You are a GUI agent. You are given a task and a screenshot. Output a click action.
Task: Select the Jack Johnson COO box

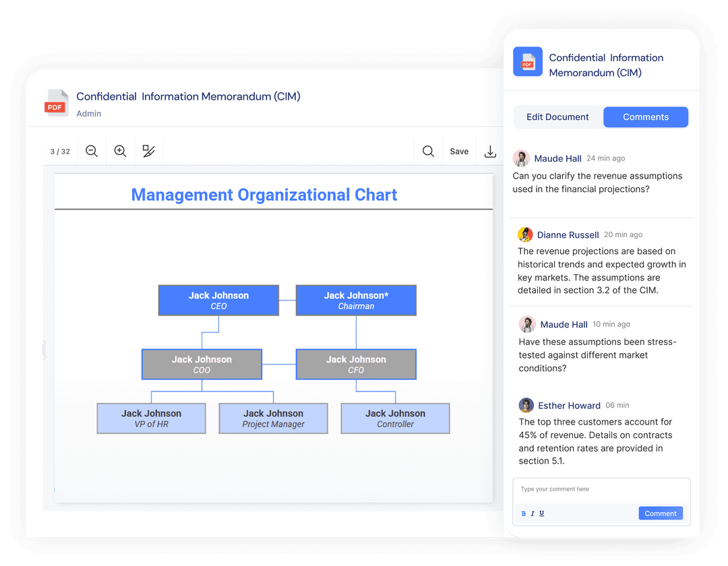[202, 364]
